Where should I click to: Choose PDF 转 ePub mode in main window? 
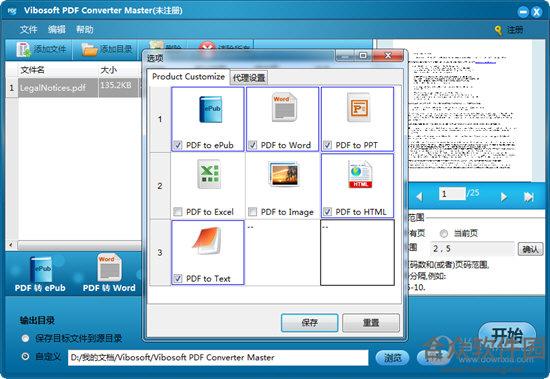pyautogui.click(x=40, y=274)
